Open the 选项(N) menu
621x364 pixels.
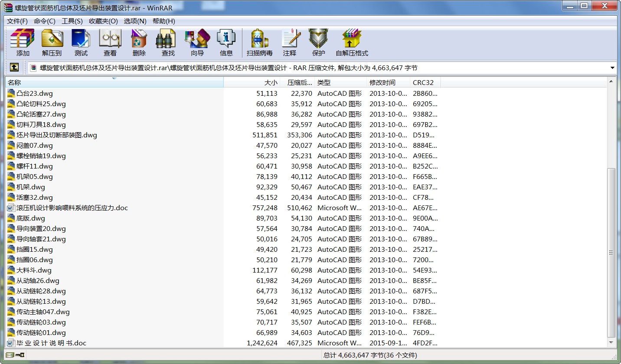point(135,21)
